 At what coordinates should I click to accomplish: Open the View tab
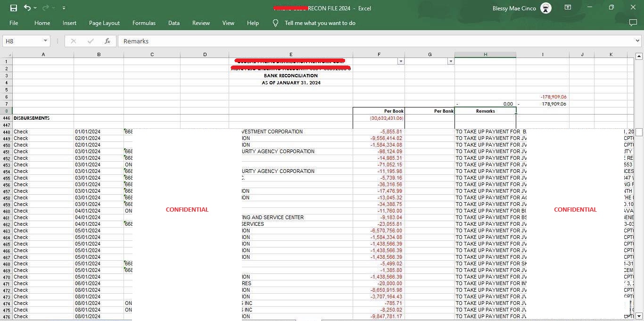228,23
